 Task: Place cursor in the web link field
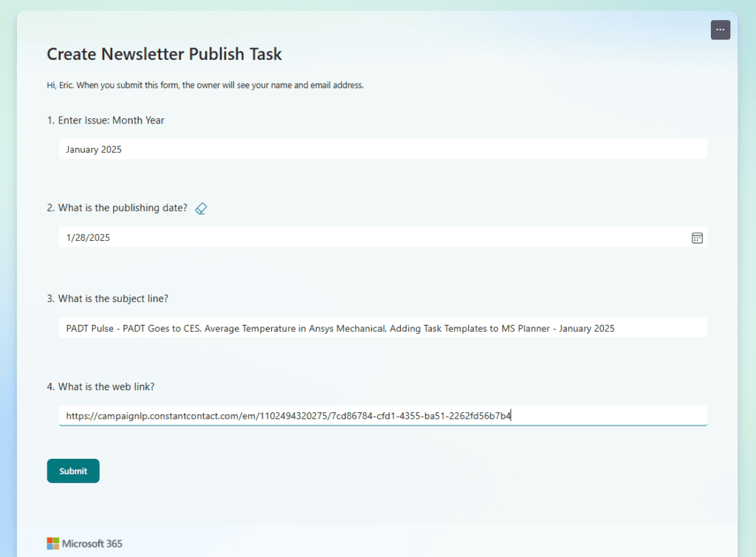click(383, 416)
